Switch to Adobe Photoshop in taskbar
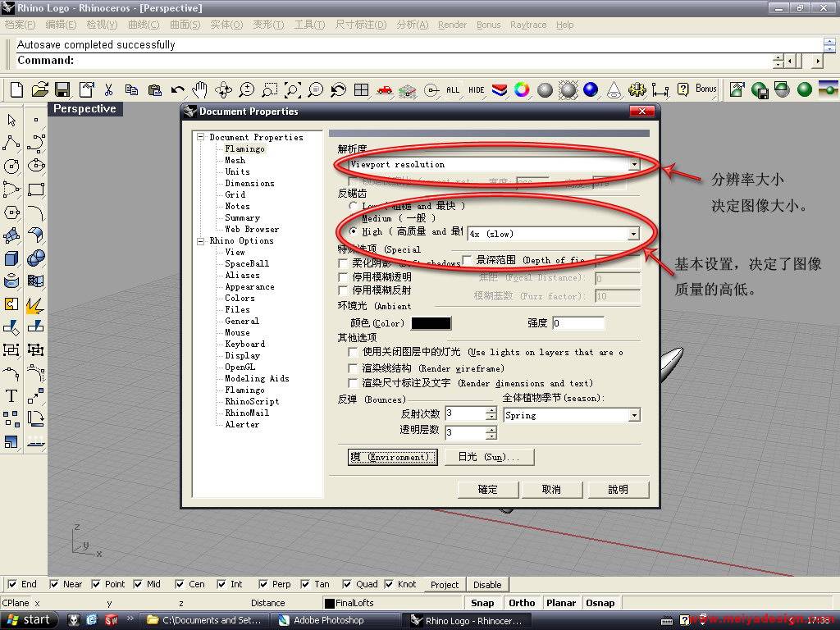Image resolution: width=840 pixels, height=630 pixels. (335, 620)
